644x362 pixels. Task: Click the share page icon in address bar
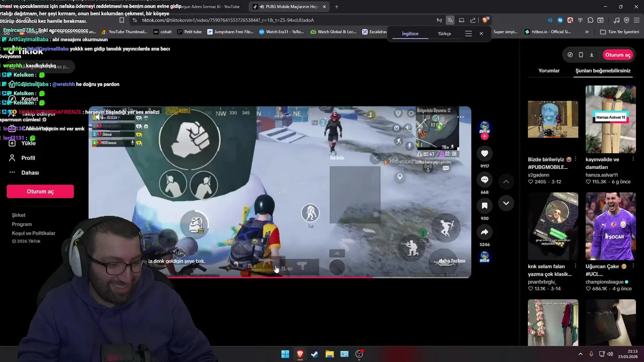tap(473, 20)
